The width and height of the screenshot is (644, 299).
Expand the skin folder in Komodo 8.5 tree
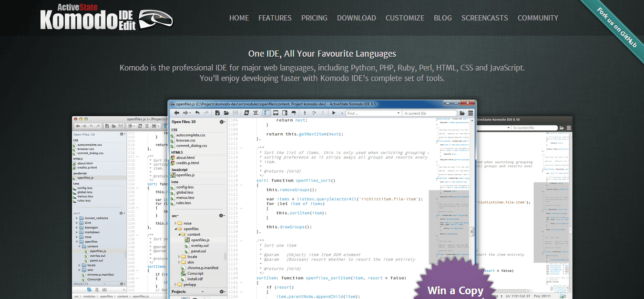coord(180,262)
